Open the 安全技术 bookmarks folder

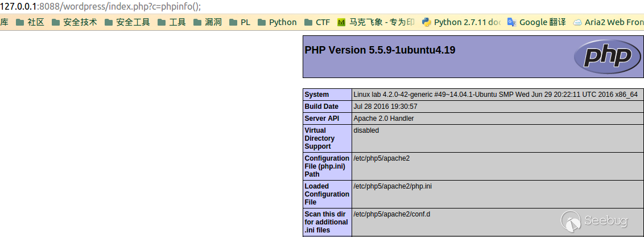pyautogui.click(x=74, y=22)
